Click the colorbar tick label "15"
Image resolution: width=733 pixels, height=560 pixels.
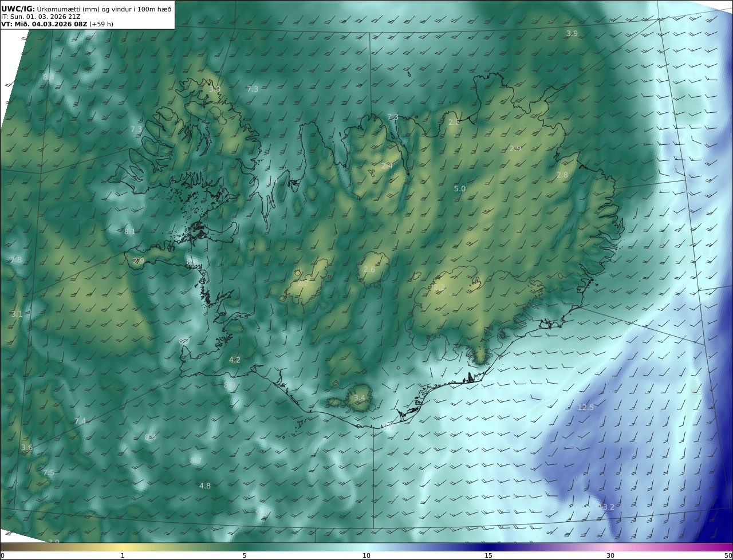pyautogui.click(x=488, y=555)
